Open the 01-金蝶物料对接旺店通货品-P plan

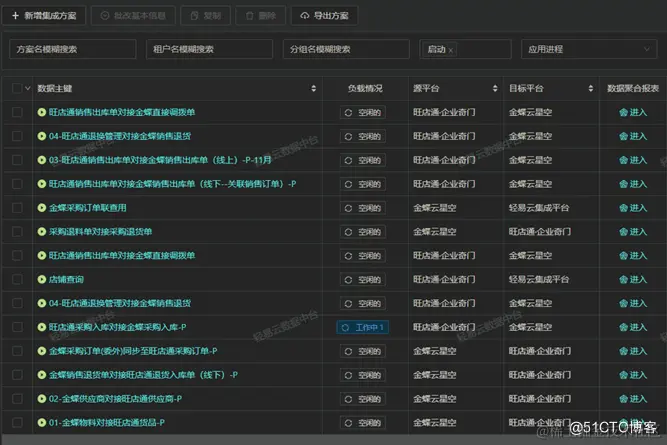click(x=107, y=422)
